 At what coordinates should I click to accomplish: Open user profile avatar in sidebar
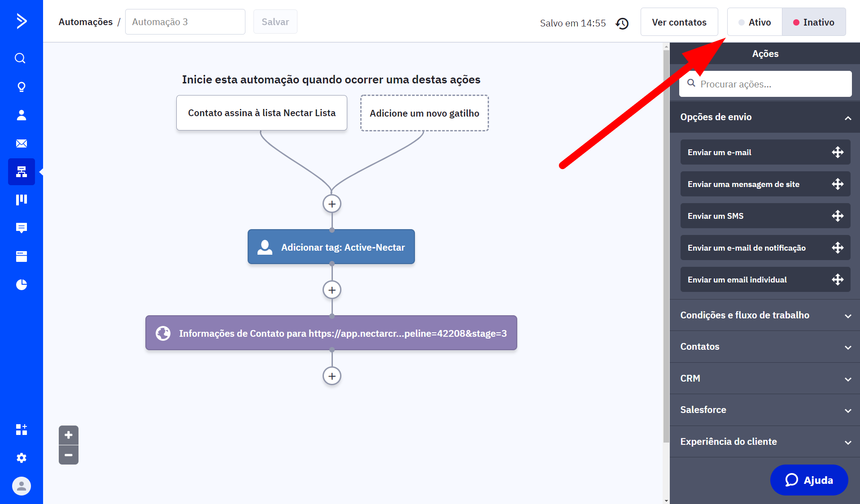coord(21,486)
